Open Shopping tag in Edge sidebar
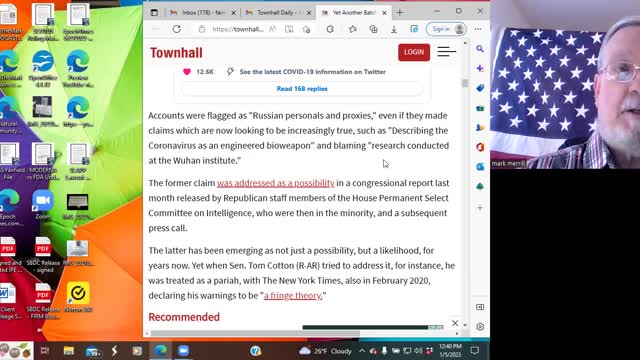 coord(480,88)
